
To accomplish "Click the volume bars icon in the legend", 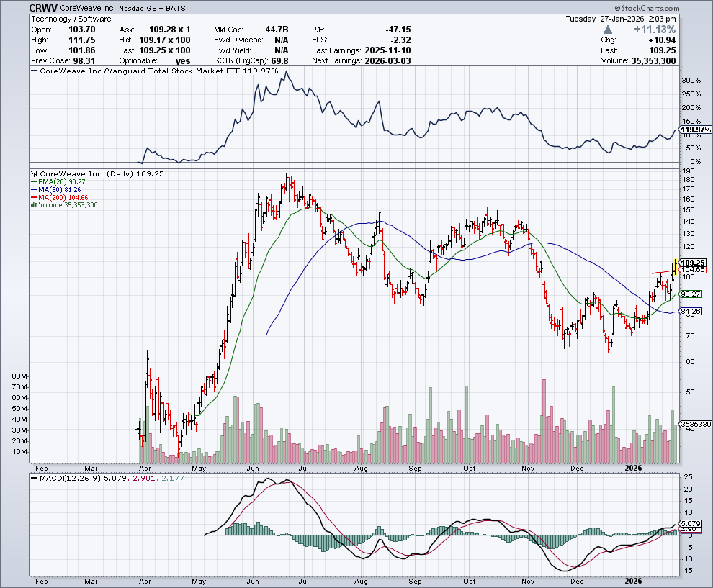I will pyautogui.click(x=34, y=205).
